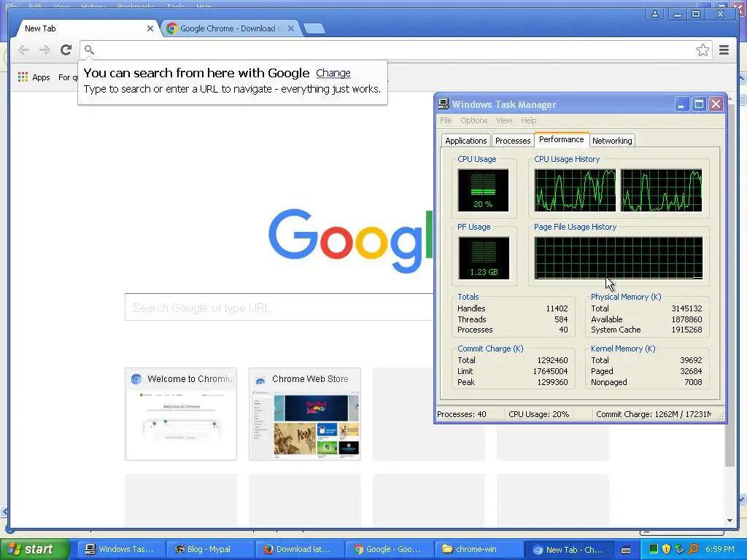
Task: Maximize the Windows Task Manager window
Action: [x=699, y=104]
